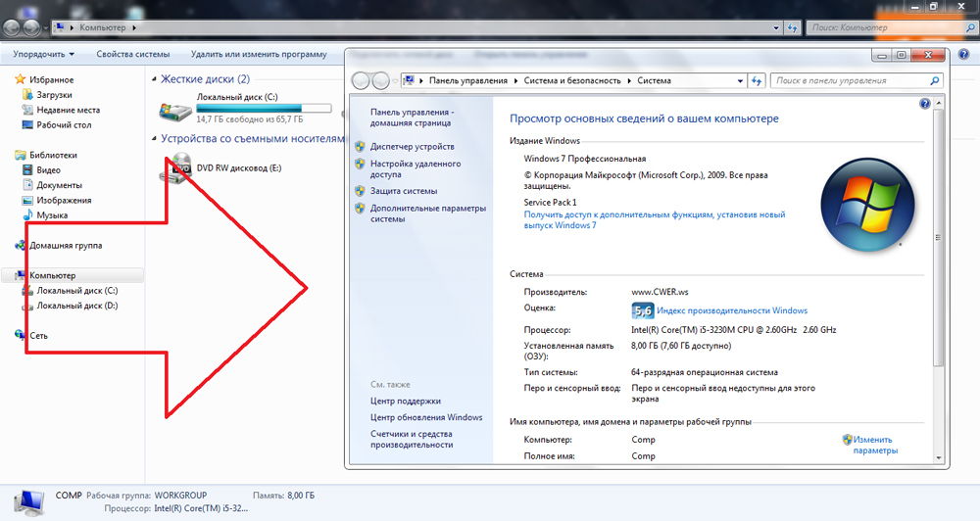Click Изменить параметры link
980x521 pixels.
tap(874, 446)
